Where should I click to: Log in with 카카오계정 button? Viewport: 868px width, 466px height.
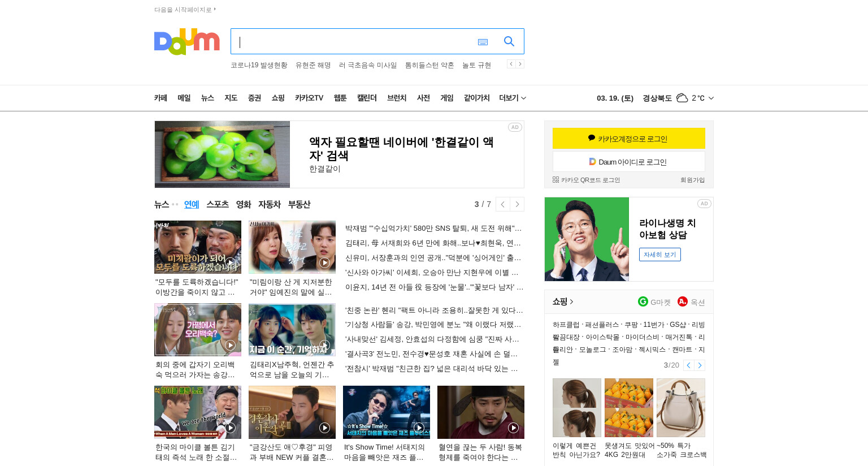(x=629, y=138)
